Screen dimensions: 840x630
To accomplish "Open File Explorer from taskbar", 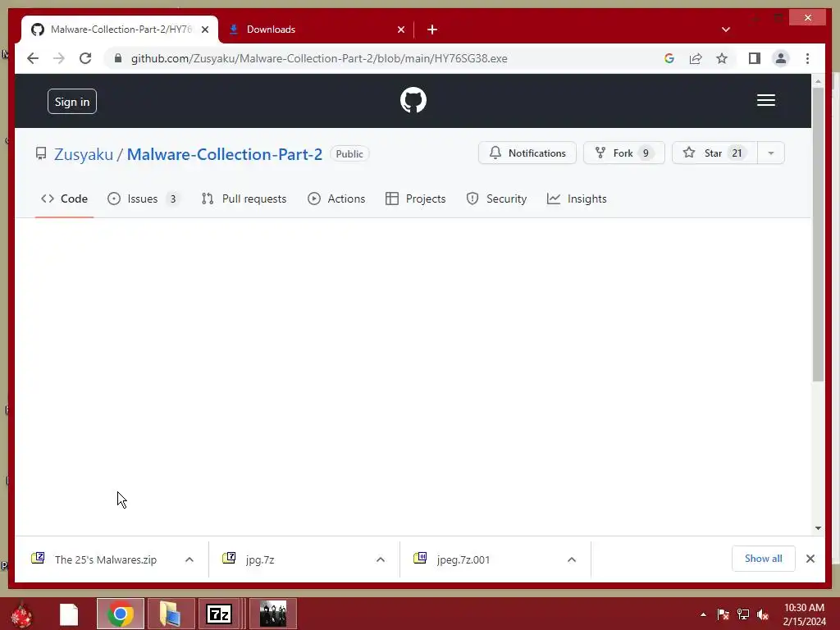I will click(x=171, y=614).
